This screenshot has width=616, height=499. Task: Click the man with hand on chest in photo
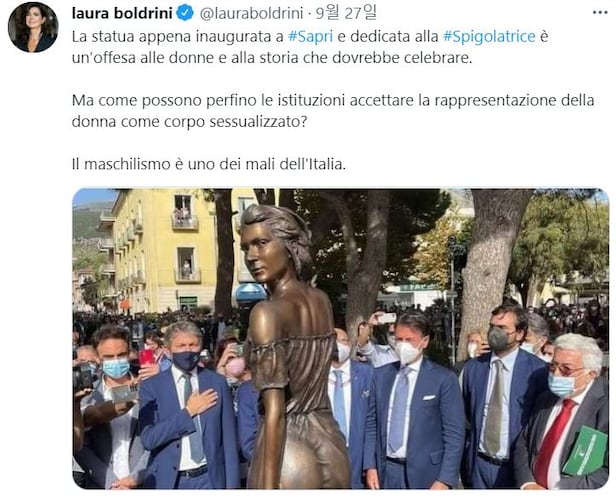coord(188,405)
